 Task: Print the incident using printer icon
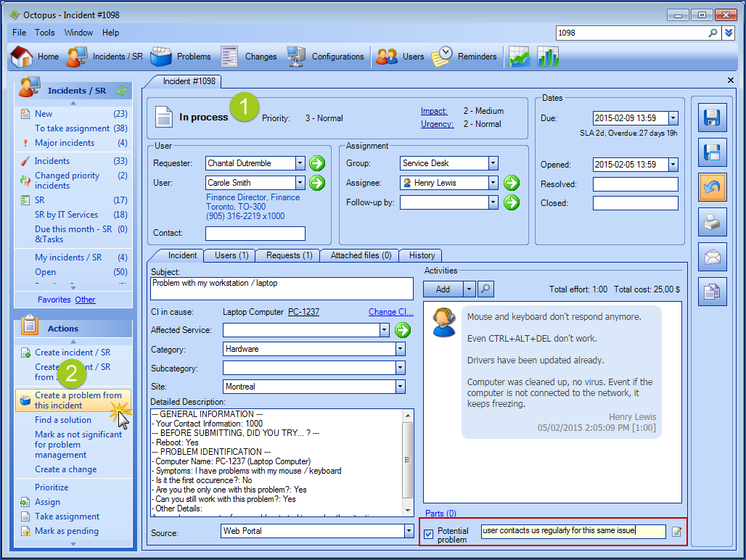tap(712, 222)
